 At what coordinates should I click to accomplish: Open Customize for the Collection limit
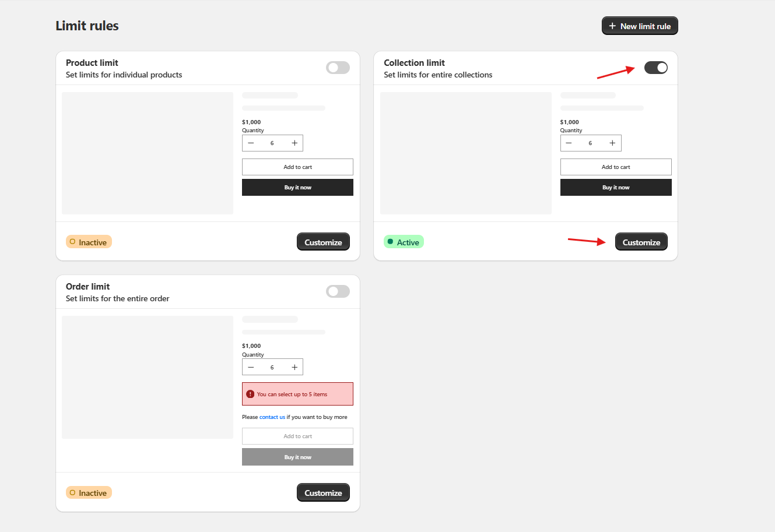[x=641, y=242]
